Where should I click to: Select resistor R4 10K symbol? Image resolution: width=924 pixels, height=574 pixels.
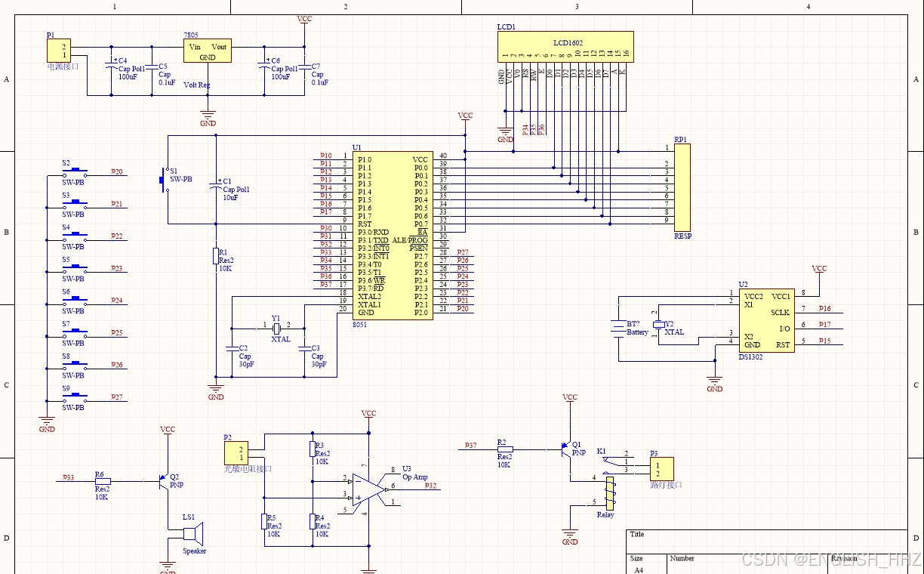coord(313,522)
